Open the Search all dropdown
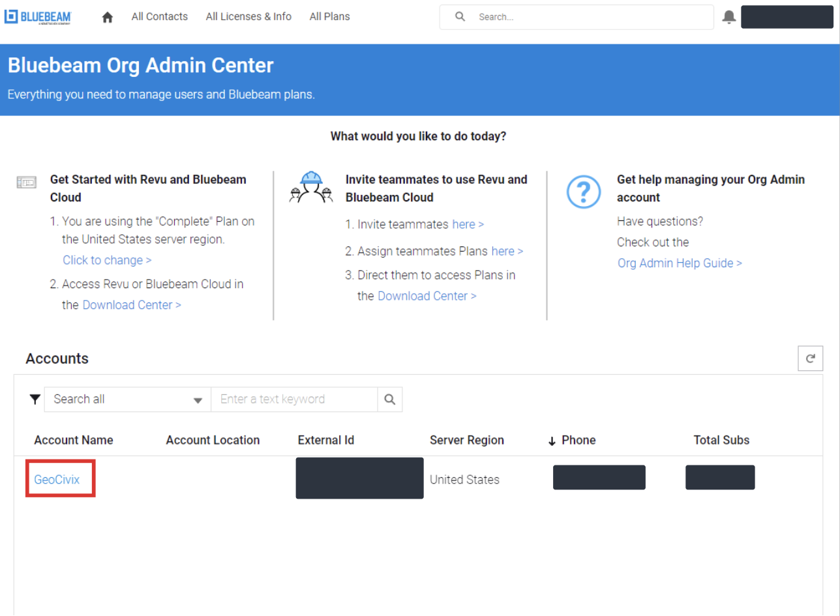840x616 pixels. (128, 400)
